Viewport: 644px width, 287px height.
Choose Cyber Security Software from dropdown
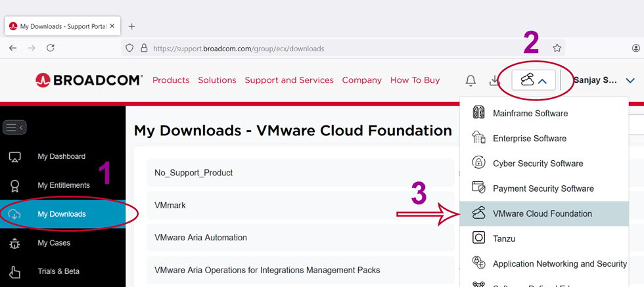coord(544,164)
